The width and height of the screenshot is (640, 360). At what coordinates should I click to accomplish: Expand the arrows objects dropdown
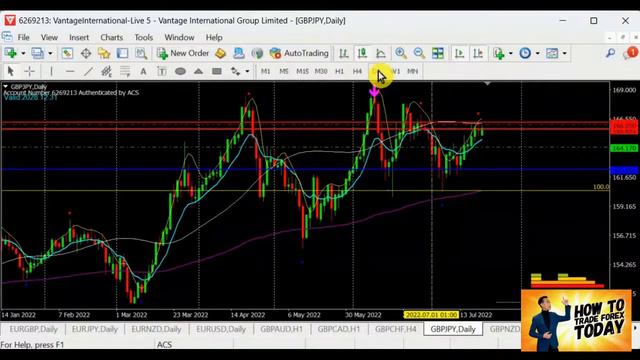pos(247,71)
